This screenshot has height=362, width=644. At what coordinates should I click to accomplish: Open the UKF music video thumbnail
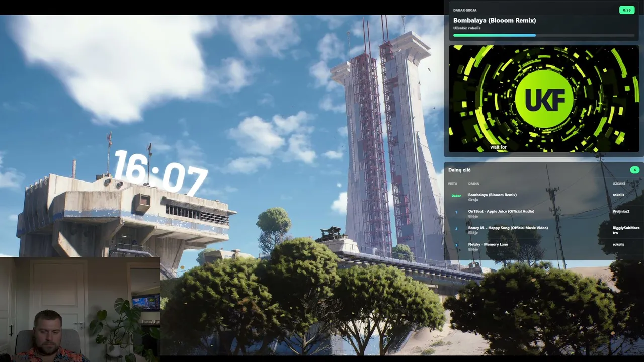click(x=543, y=99)
